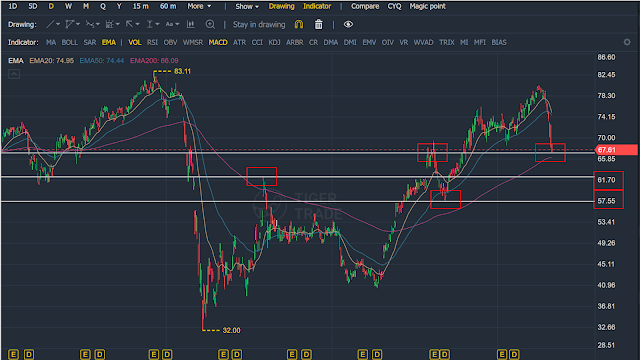Switch to 5D timeframe
This screenshot has height=360, width=640.
pos(33,7)
